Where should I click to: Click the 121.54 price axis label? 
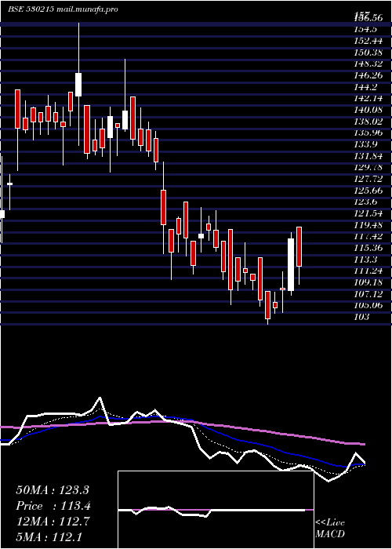click(368, 213)
